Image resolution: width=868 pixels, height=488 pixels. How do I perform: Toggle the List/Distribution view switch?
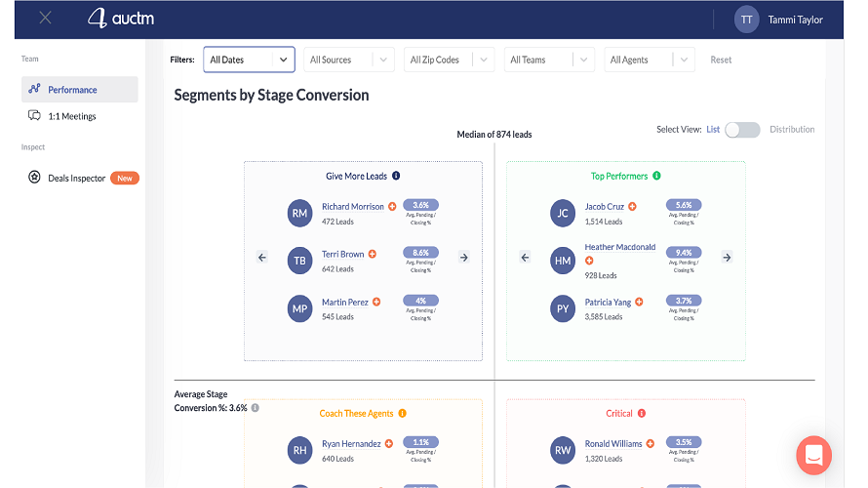(742, 130)
